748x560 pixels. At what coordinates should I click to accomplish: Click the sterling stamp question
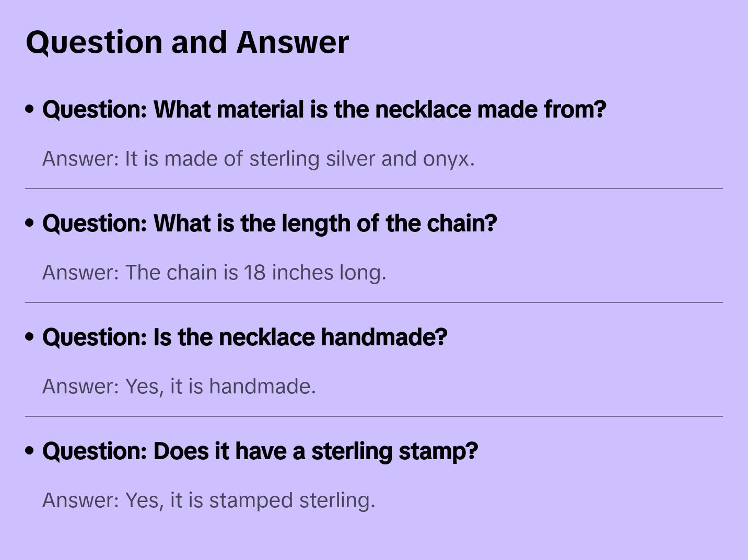click(260, 451)
